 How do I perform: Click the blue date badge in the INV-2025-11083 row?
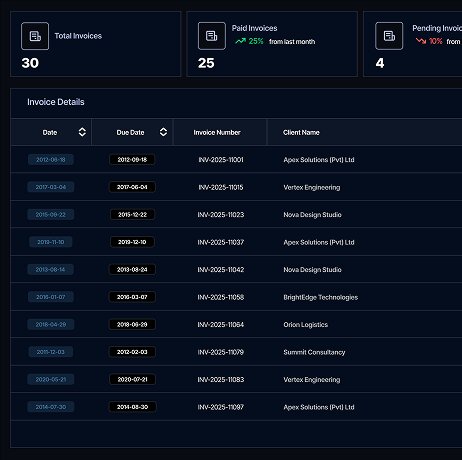[x=51, y=379]
